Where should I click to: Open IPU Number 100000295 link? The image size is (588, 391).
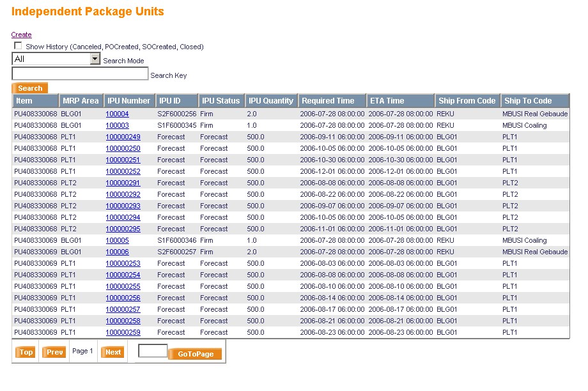pos(123,229)
